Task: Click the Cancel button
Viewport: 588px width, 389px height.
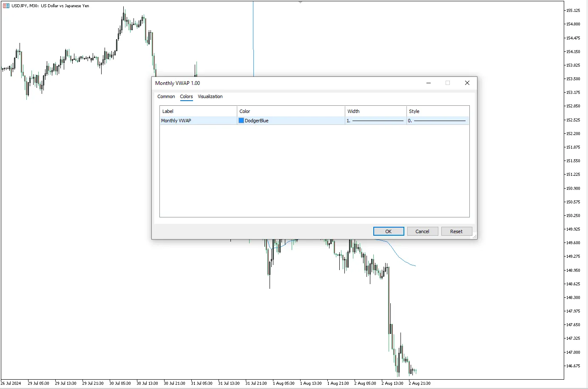Action: (x=422, y=231)
